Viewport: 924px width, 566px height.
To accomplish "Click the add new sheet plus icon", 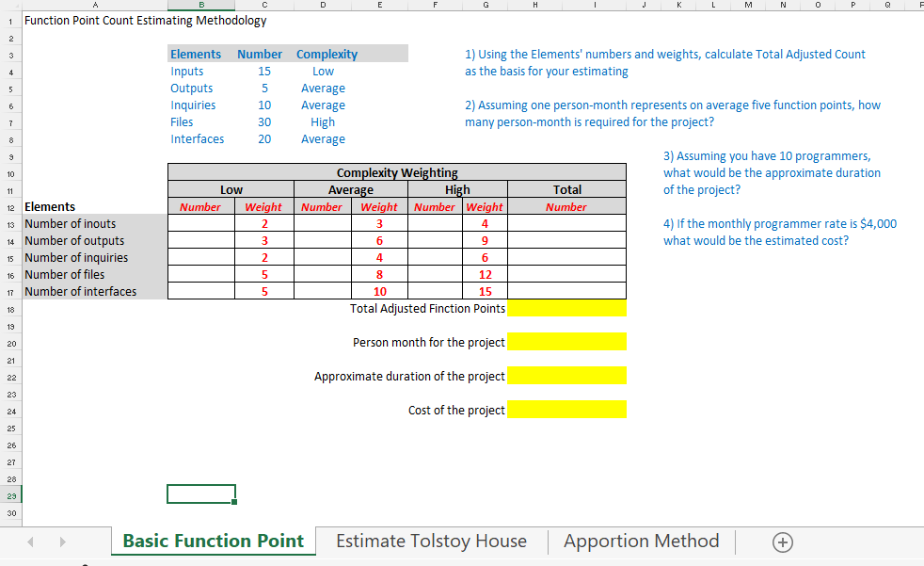I will [782, 542].
